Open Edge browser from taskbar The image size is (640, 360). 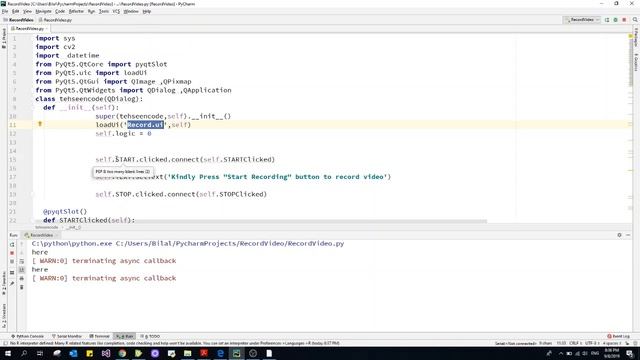(220, 353)
